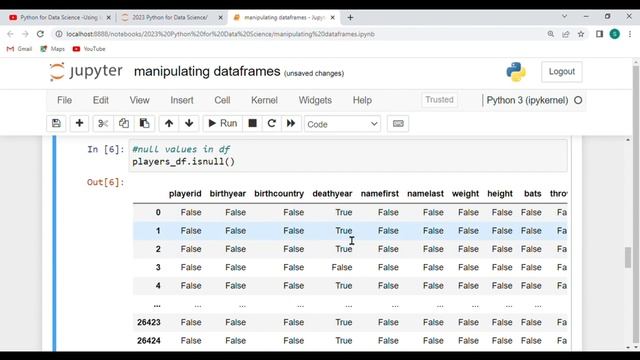Click the Trusted notebook button
640x360 pixels.
[439, 100]
